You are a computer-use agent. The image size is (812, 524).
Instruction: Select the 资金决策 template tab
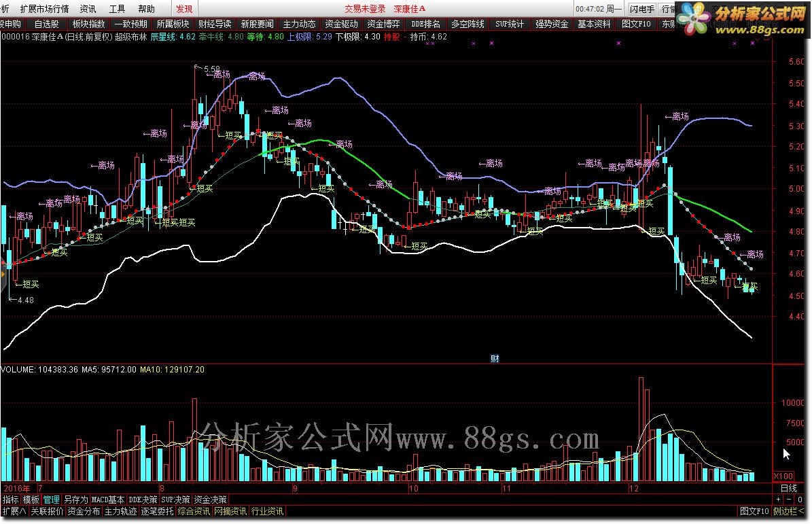[x=210, y=500]
